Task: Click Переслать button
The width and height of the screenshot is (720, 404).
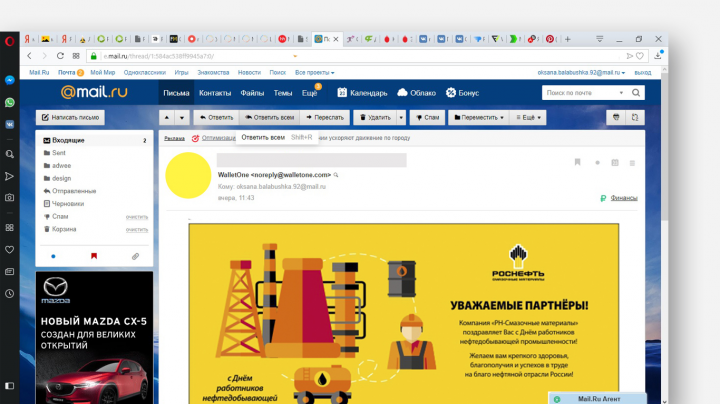Action: coord(325,118)
